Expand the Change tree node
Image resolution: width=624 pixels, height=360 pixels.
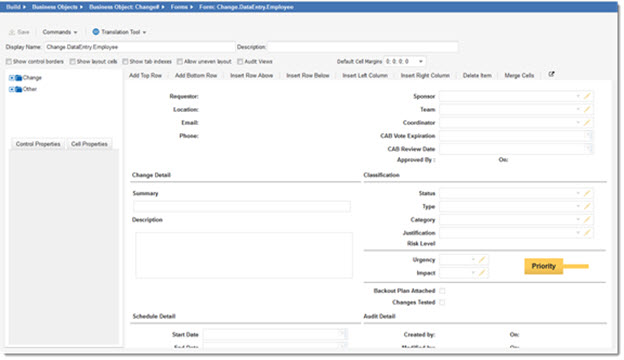(x=12, y=78)
